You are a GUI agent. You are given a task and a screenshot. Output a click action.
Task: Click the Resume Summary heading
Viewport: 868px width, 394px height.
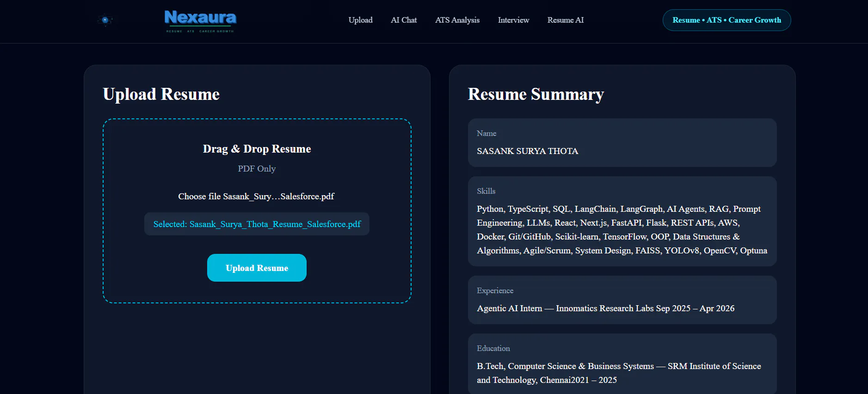coord(536,94)
